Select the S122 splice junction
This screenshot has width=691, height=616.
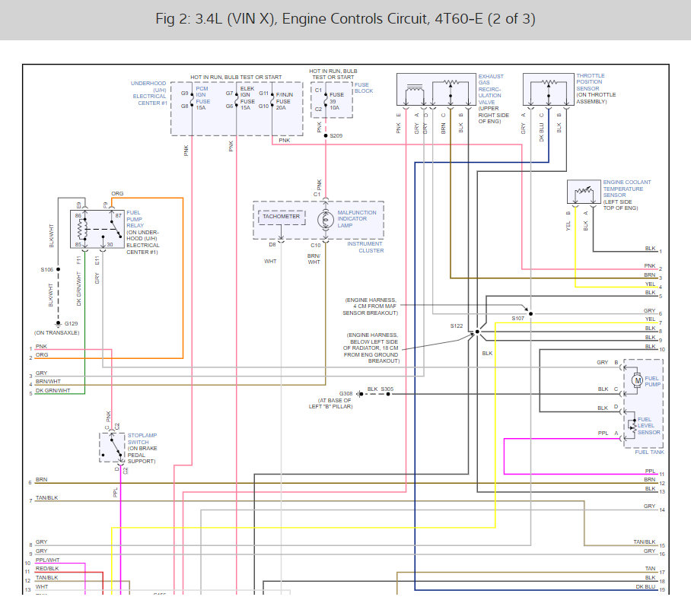(476, 332)
